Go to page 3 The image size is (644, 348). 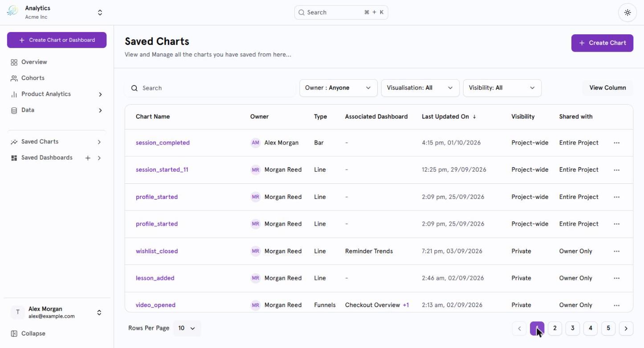tap(572, 329)
